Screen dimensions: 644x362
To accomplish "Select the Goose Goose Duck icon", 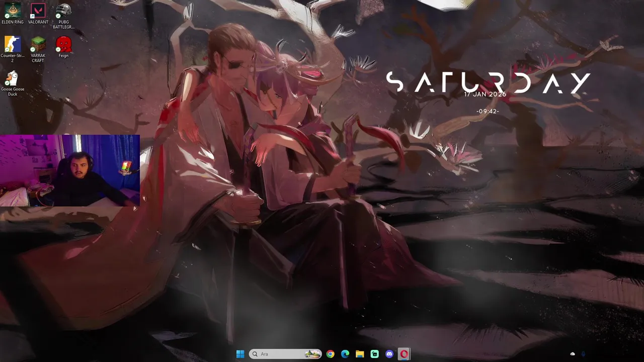I will point(13,83).
